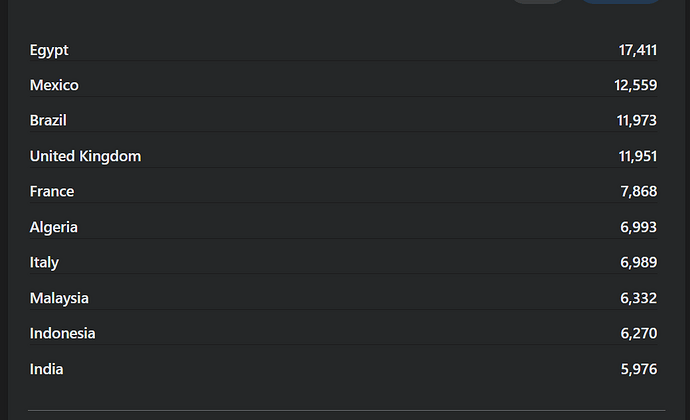690x420 pixels.
Task: Click the United Kingdom row label
Action: 85,156
